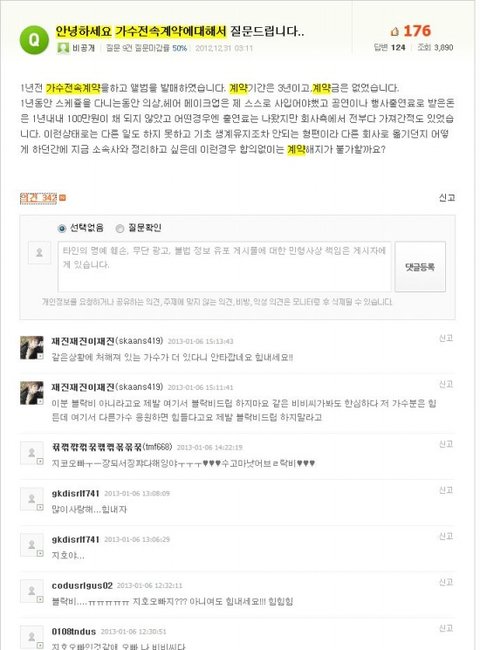Click the RSS icon beside 의견 342
This screenshot has width=480, height=650.
(63, 198)
